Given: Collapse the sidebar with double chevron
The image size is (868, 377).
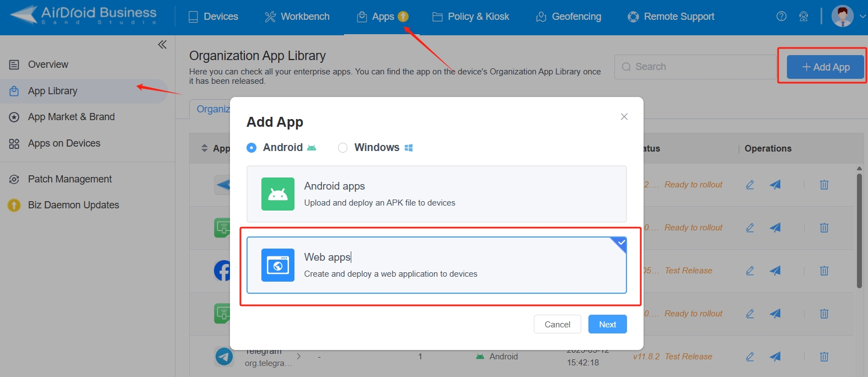Looking at the screenshot, I should [x=162, y=45].
